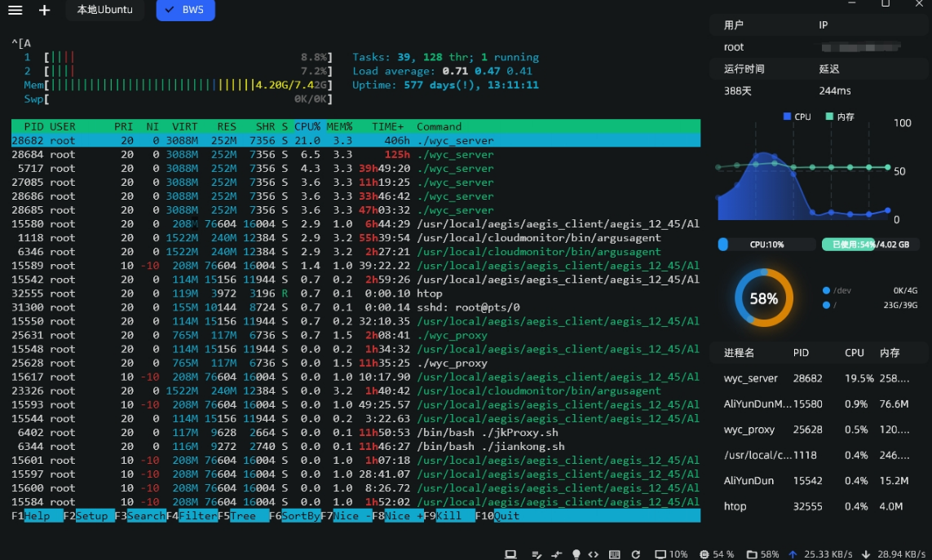Image resolution: width=932 pixels, height=560 pixels.
Task: Click the panel layout icon in status bar
Action: (x=615, y=554)
